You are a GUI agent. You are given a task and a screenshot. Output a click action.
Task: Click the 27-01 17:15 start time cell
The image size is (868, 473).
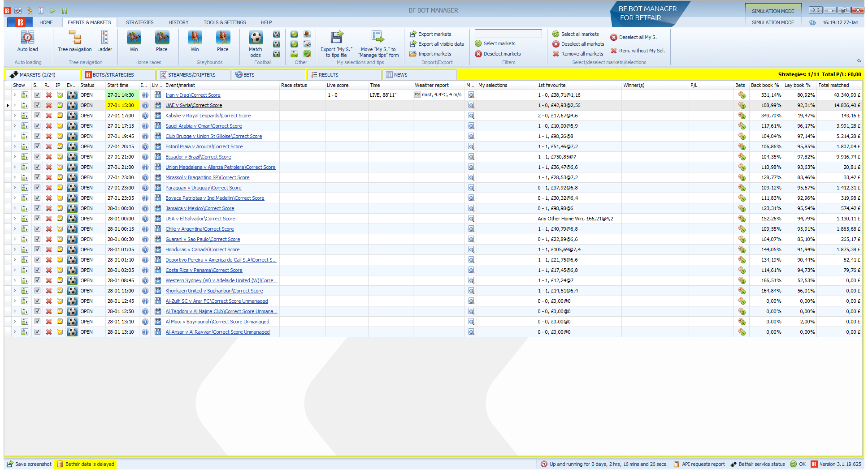click(x=122, y=126)
